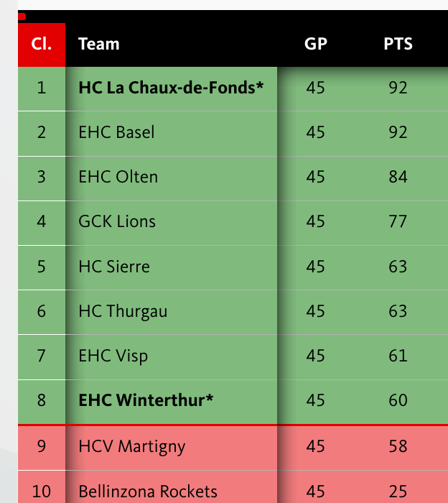Click the rank 1 cell
Image resolution: width=448 pixels, height=503 pixels.
point(41,88)
